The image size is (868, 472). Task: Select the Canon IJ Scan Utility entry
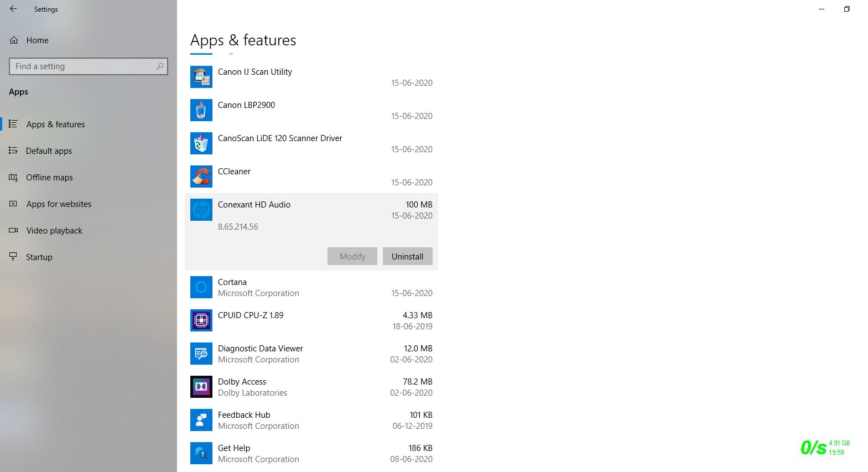[x=311, y=77]
